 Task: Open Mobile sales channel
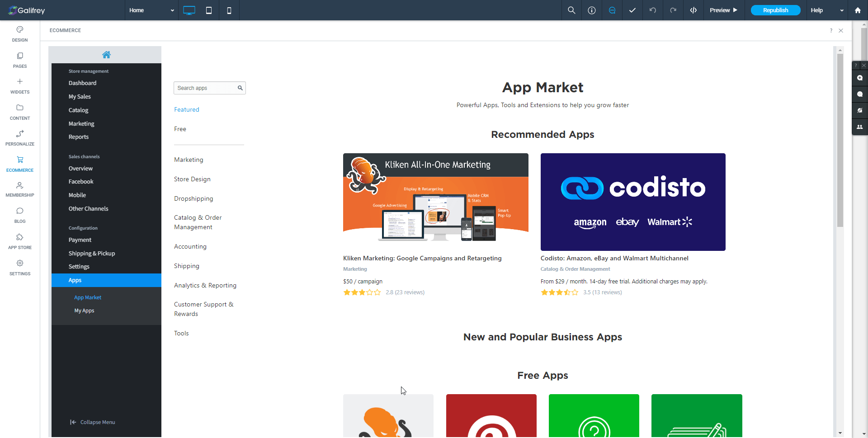click(77, 195)
